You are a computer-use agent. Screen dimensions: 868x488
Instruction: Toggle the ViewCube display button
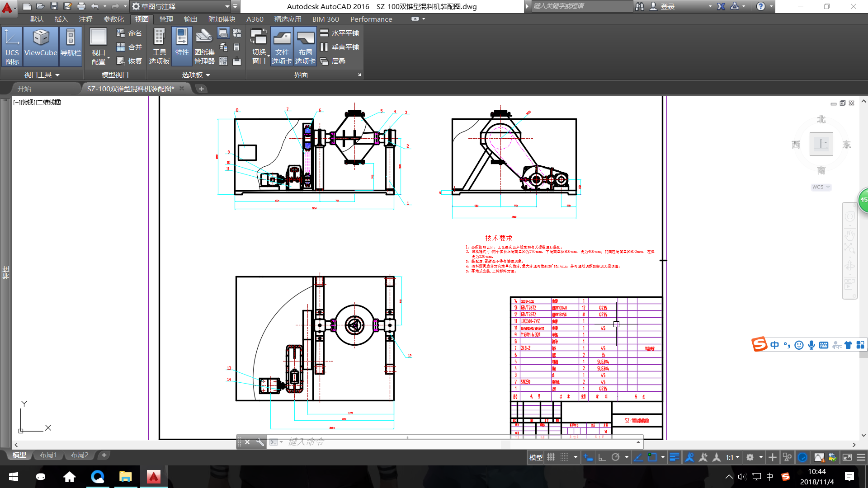[x=41, y=47]
